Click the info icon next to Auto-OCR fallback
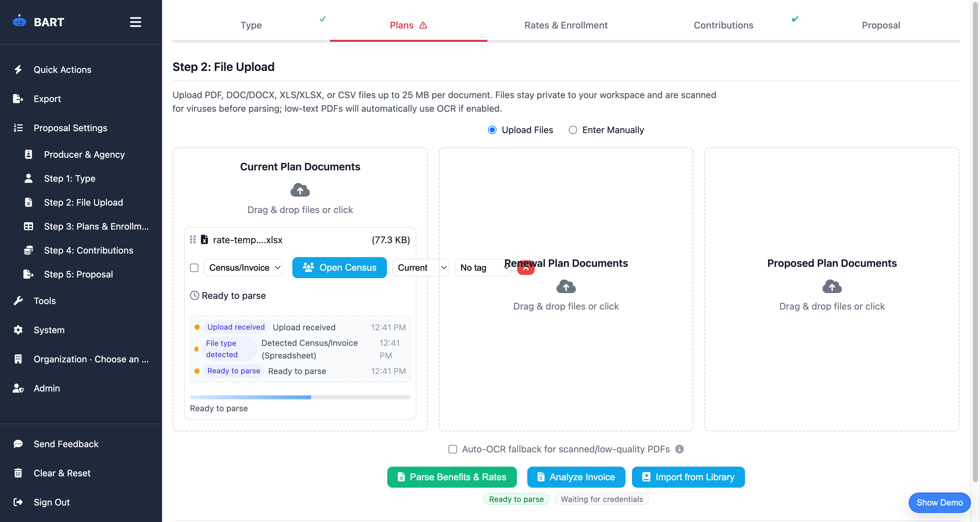Viewport: 980px width, 522px height. click(x=680, y=449)
